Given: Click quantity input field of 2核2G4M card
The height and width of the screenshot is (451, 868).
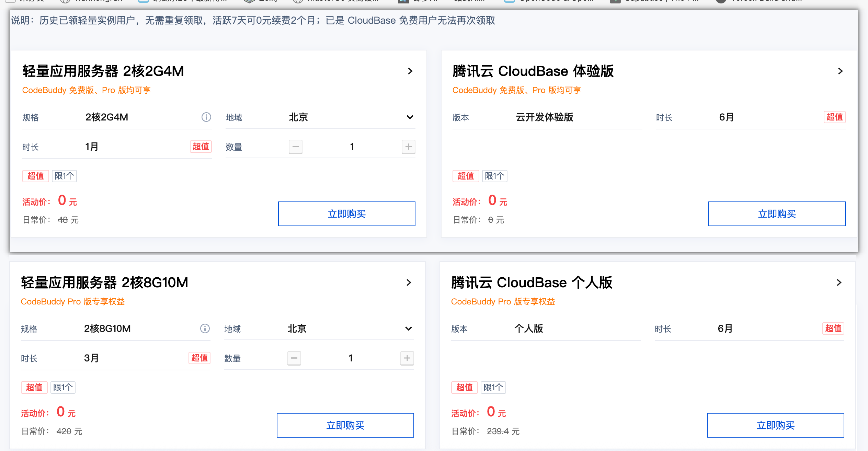Looking at the screenshot, I should click(352, 147).
